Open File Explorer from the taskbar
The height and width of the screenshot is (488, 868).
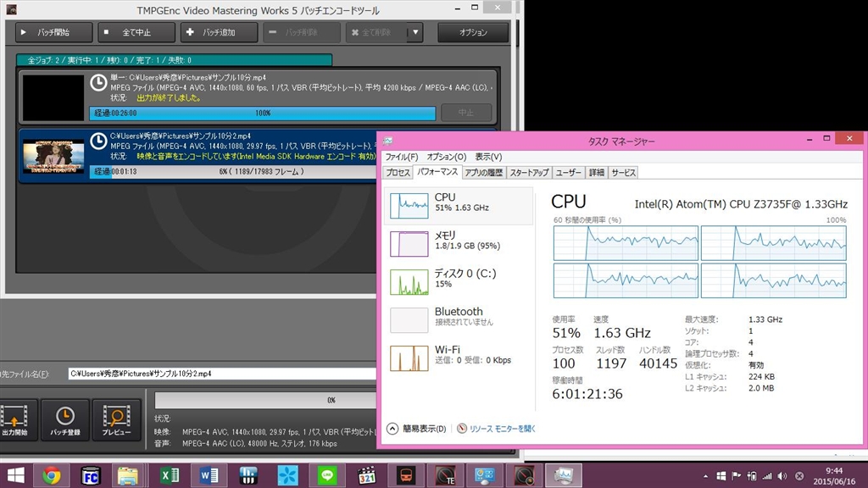(x=128, y=476)
